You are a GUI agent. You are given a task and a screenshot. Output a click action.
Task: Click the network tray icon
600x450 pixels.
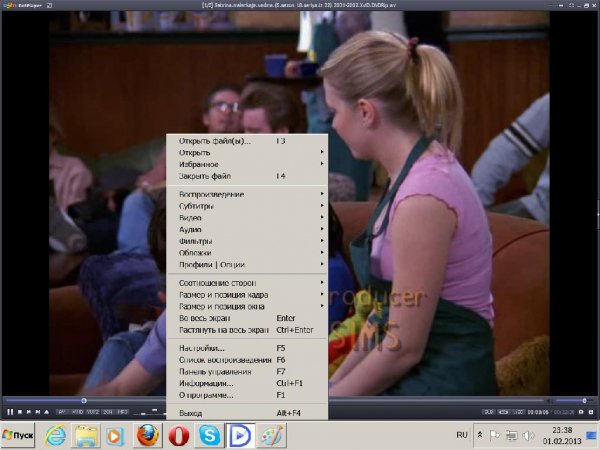click(x=511, y=435)
